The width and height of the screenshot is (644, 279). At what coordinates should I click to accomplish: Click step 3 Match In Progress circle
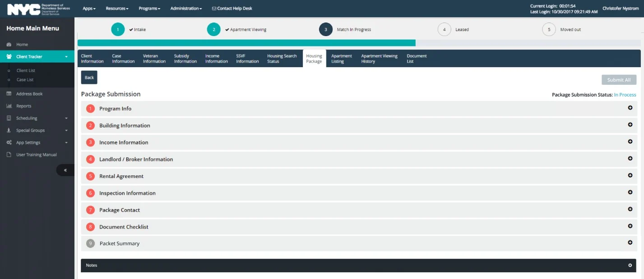tap(326, 29)
